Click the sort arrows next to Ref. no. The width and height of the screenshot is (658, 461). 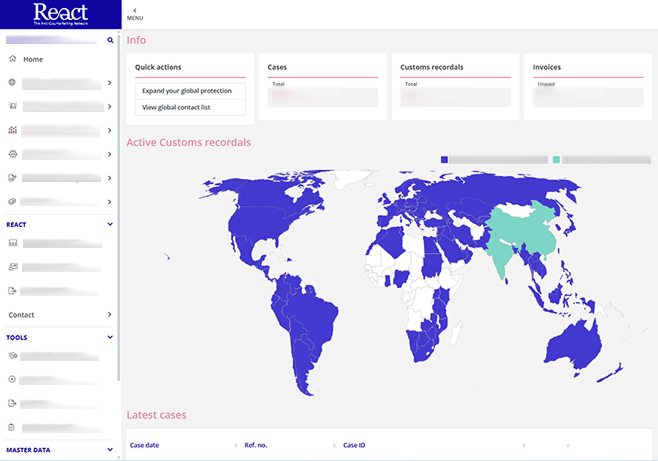coord(334,445)
